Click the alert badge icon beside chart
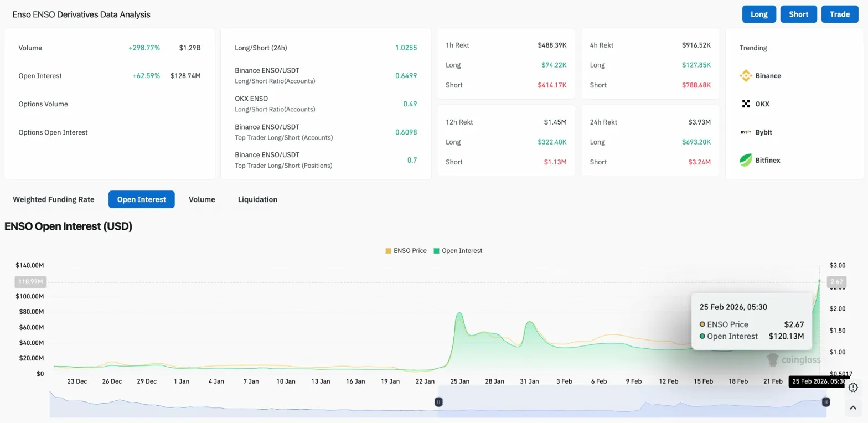Image resolution: width=868 pixels, height=423 pixels. (853, 388)
